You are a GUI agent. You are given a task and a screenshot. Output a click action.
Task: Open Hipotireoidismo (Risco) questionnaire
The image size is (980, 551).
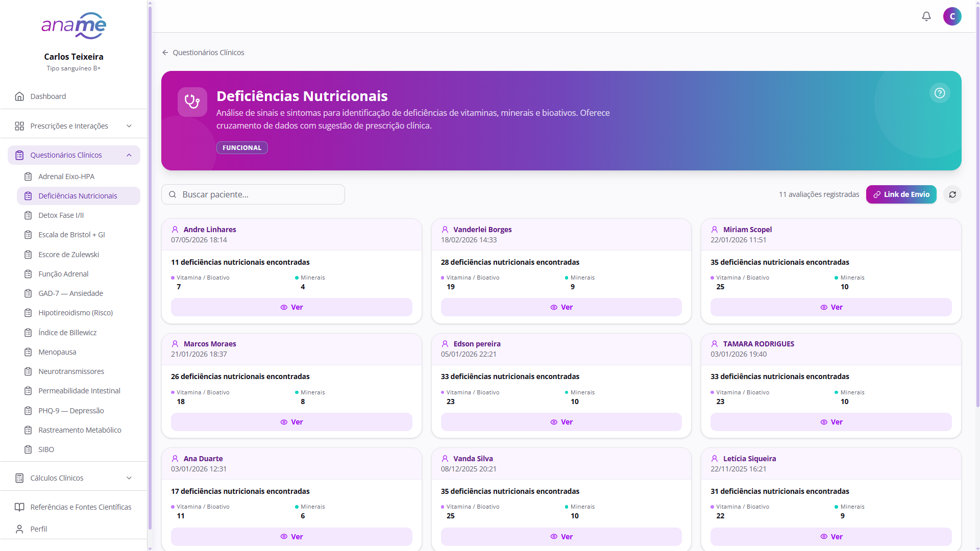(x=79, y=313)
